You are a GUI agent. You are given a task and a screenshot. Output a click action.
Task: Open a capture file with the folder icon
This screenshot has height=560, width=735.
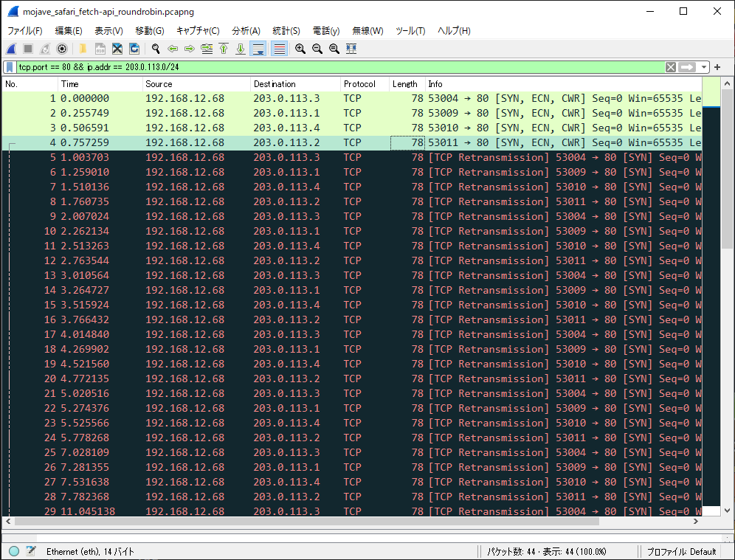click(83, 49)
